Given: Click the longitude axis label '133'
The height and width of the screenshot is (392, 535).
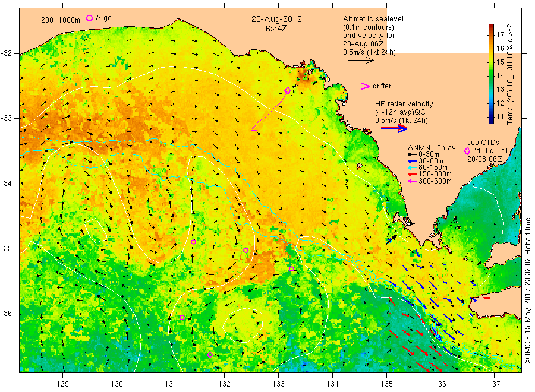Looking at the screenshot, I should pos(278,384).
